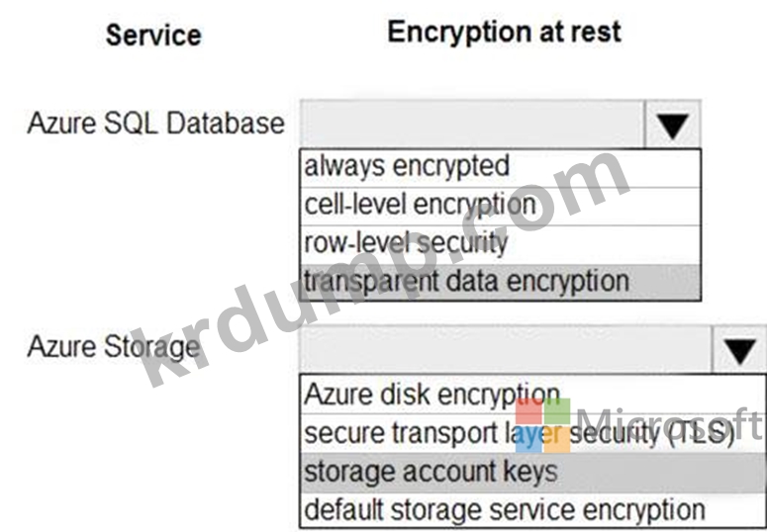
Task: Click the Azure Storage label
Action: click(x=114, y=347)
